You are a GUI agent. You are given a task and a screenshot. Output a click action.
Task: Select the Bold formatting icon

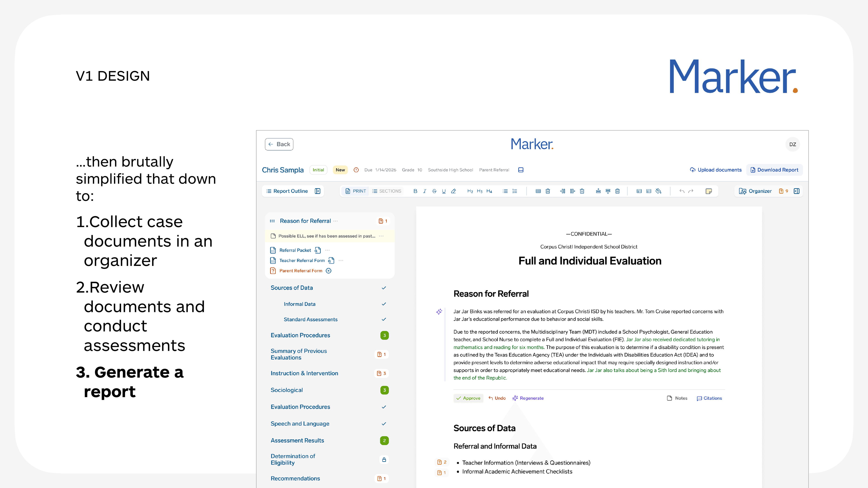point(415,191)
